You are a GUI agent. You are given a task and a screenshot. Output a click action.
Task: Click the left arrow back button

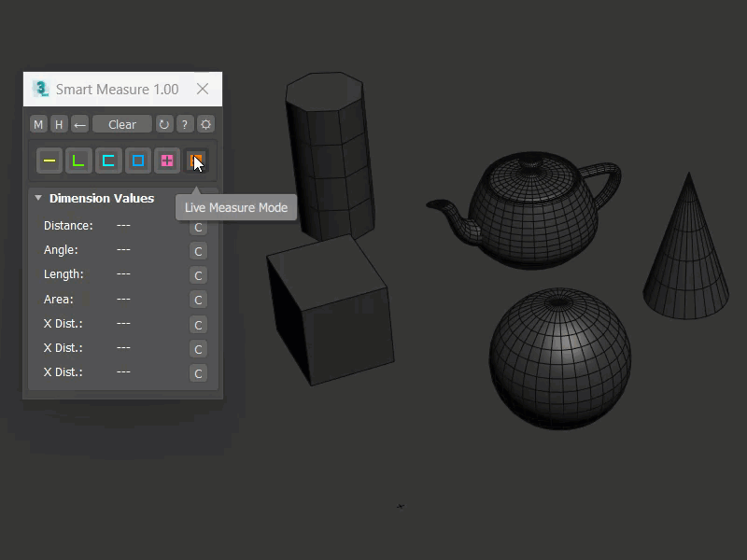point(79,124)
